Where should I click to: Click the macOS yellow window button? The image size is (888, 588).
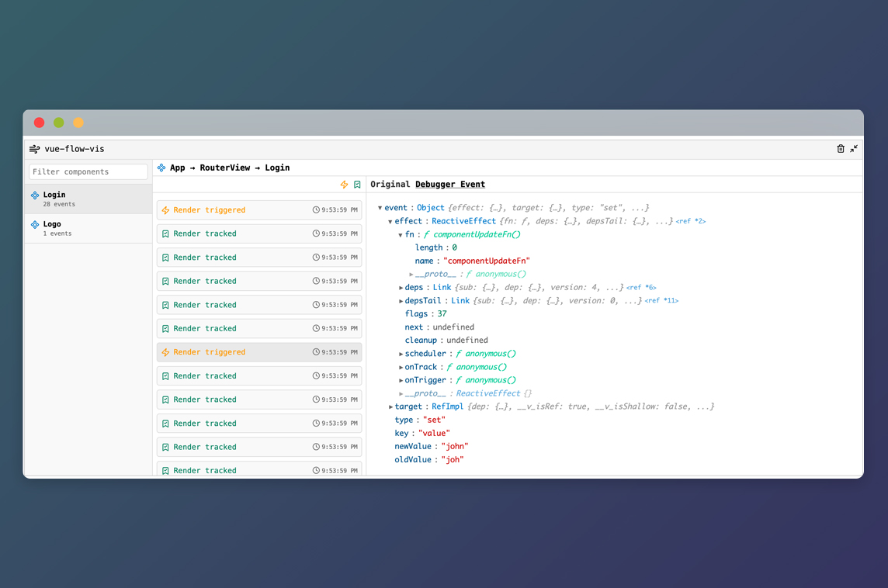click(78, 123)
